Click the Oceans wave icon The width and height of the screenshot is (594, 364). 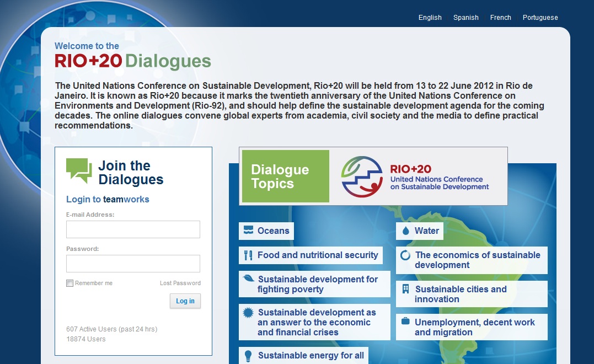point(248,231)
